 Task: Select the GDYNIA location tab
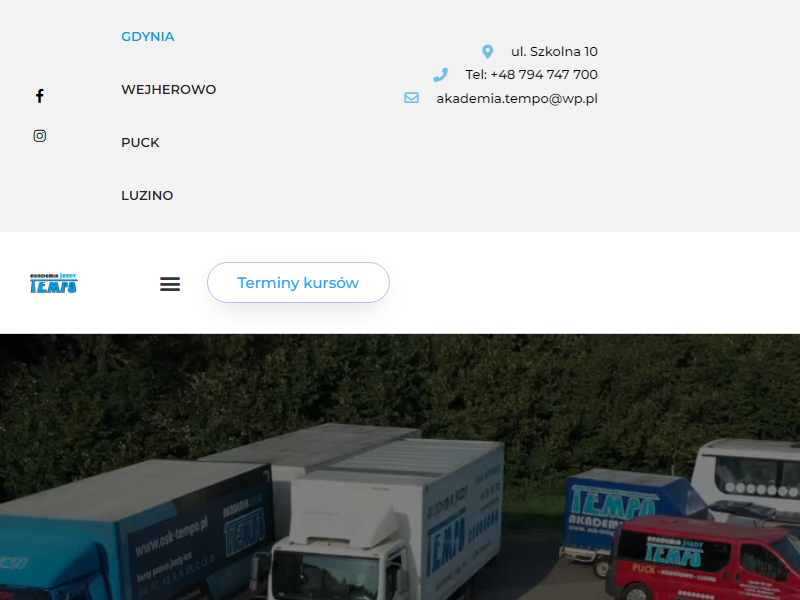(x=147, y=37)
